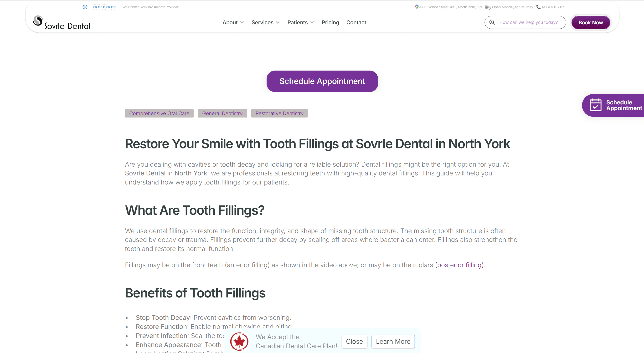Select the Restorative Dentistry tag
The height and width of the screenshot is (353, 644).
pos(279,113)
